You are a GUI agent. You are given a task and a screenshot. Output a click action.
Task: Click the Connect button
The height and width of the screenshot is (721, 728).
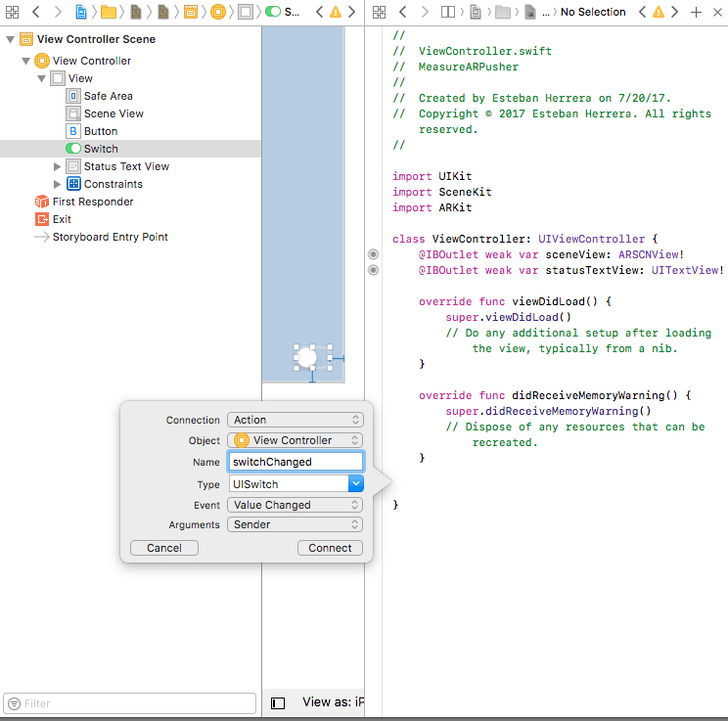[330, 548]
